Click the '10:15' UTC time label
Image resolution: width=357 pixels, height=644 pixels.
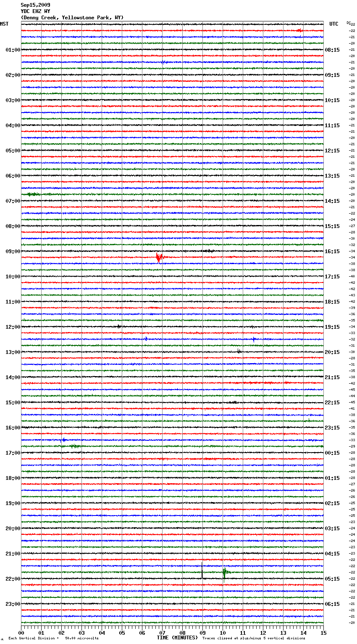332,100
